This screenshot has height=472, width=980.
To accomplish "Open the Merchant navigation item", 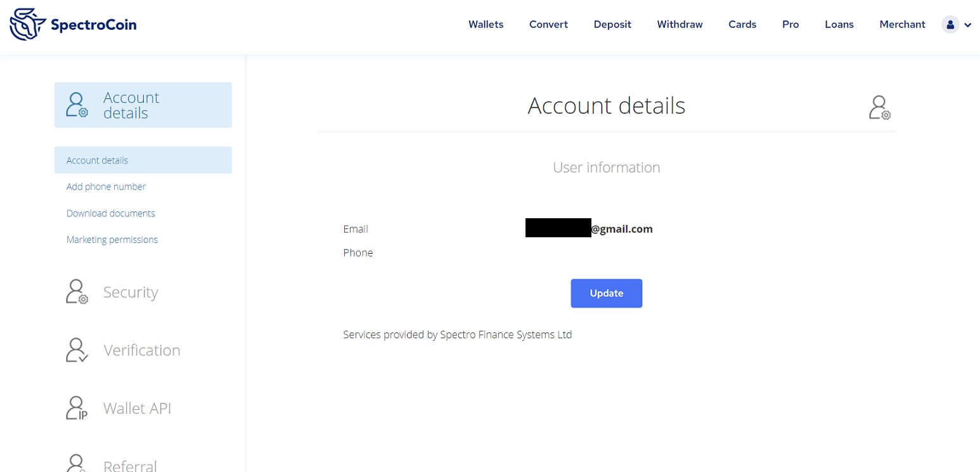I will coord(902,25).
